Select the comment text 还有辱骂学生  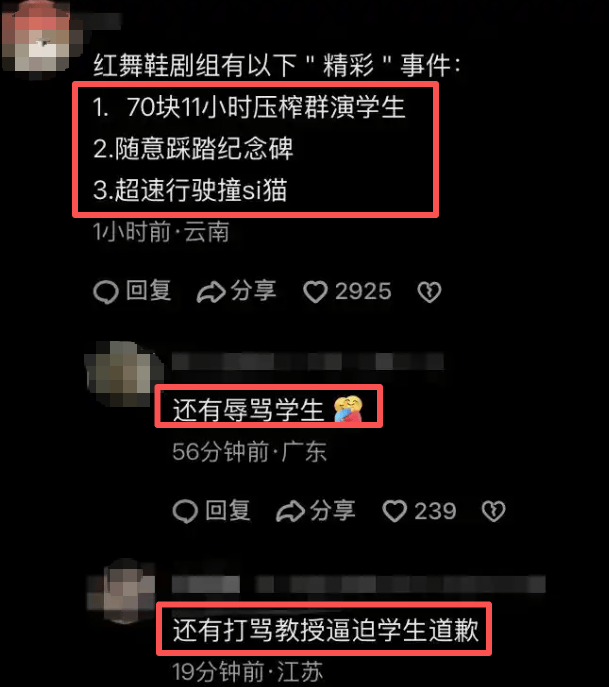[248, 410]
